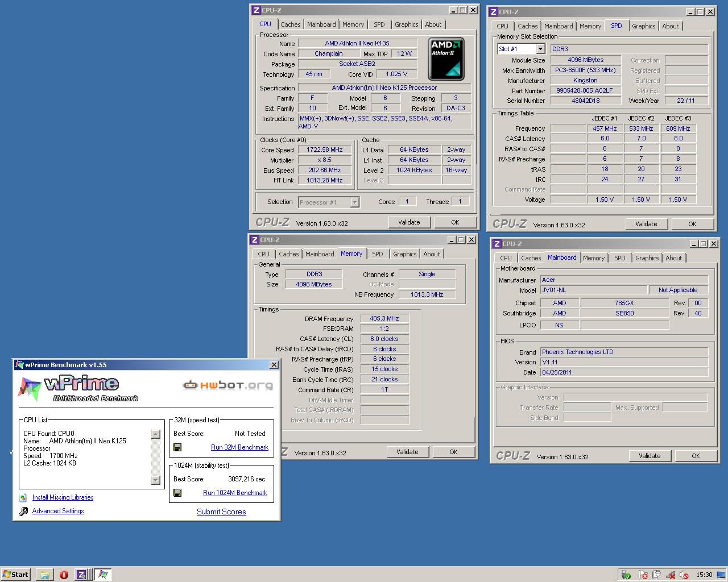728x582 pixels.
Task: Click CPU List scrollbar down arrow
Action: [x=156, y=480]
